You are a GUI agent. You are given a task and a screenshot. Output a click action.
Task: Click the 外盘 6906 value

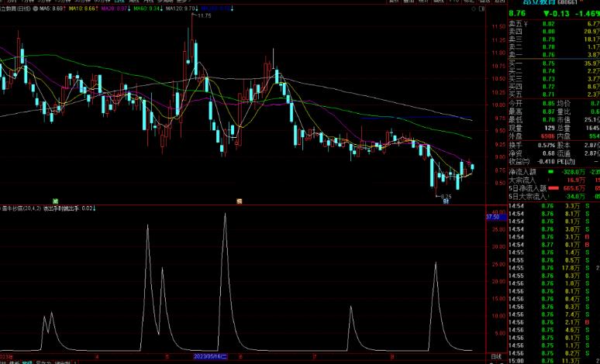[x=548, y=136]
